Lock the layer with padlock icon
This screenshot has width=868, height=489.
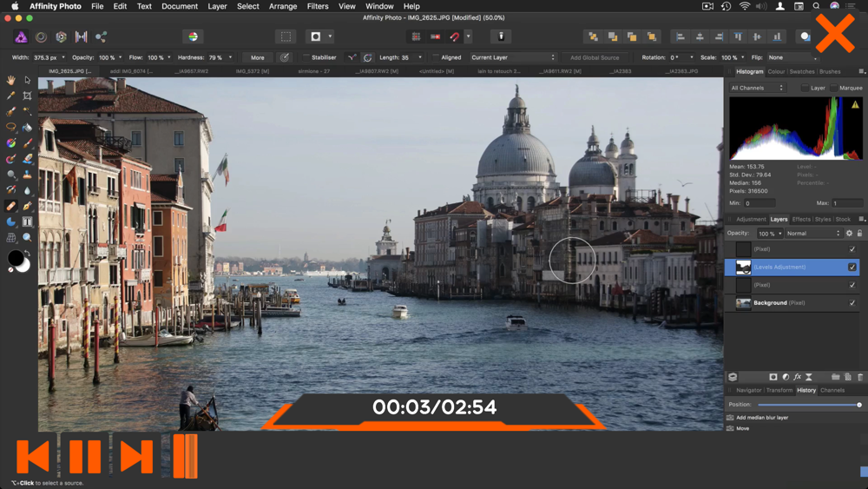coord(860,233)
